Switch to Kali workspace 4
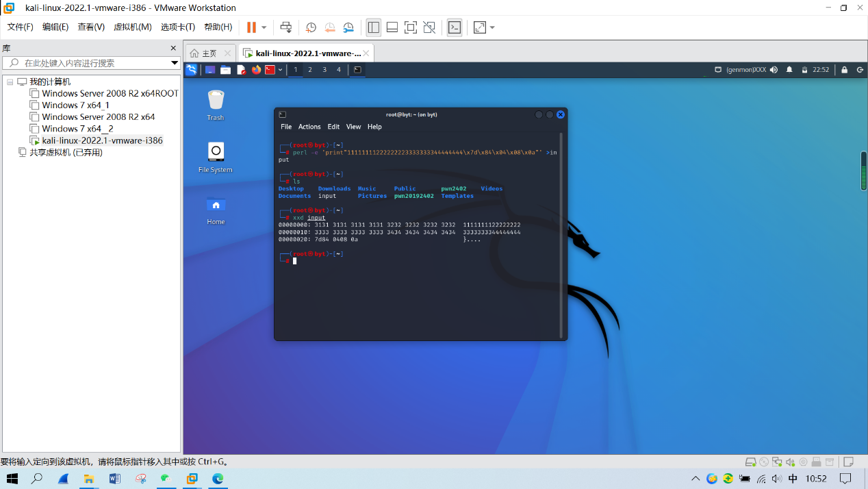This screenshot has width=868, height=489. [338, 69]
